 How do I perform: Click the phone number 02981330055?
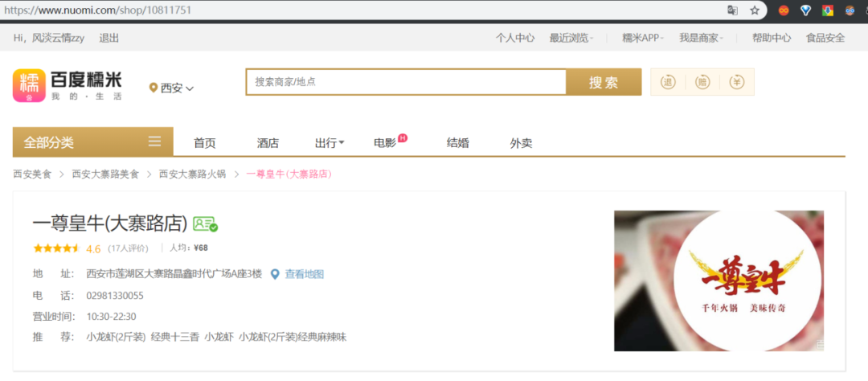[x=115, y=296]
